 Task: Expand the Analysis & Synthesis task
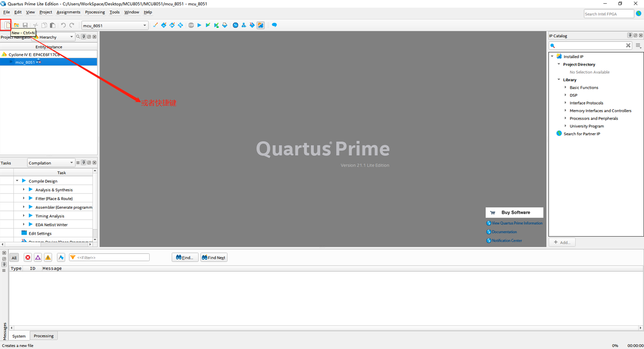24,190
